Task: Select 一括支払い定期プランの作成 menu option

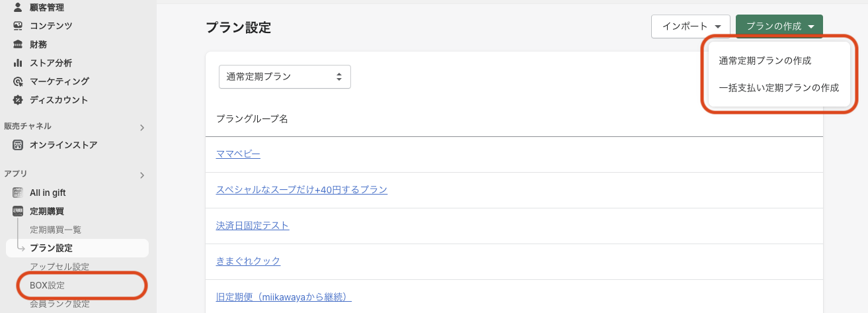Action: coord(779,87)
